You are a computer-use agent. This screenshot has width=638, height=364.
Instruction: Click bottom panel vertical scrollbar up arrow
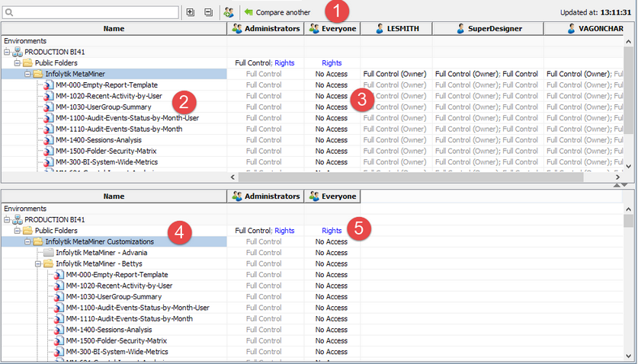pos(628,209)
